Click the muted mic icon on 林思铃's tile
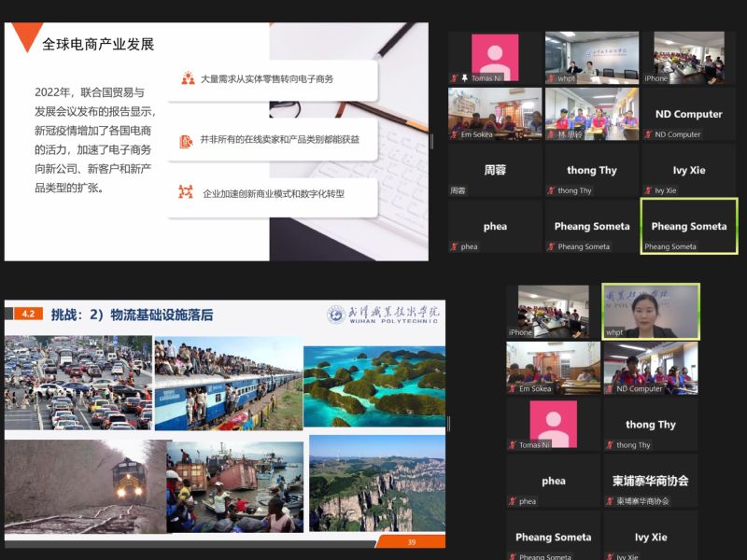747x560 pixels. click(x=551, y=134)
